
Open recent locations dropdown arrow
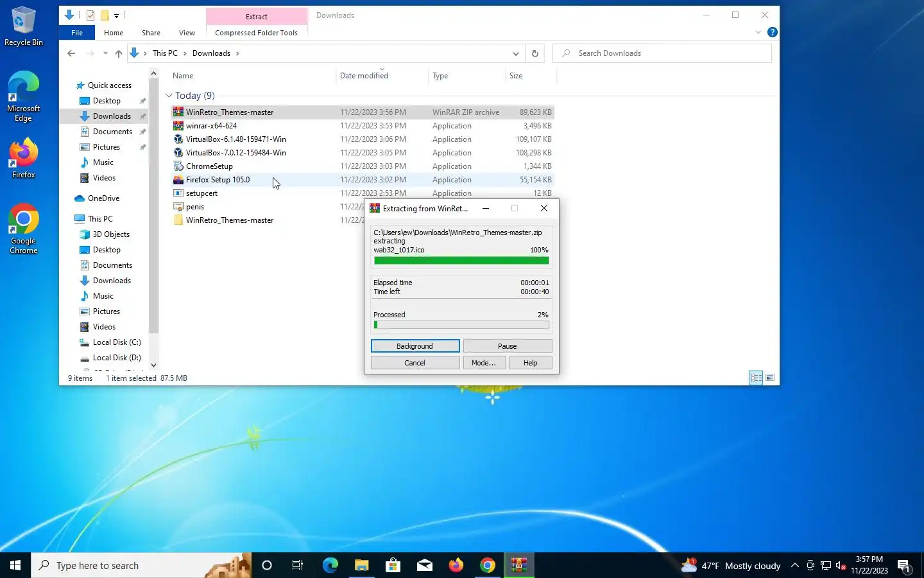[x=105, y=53]
